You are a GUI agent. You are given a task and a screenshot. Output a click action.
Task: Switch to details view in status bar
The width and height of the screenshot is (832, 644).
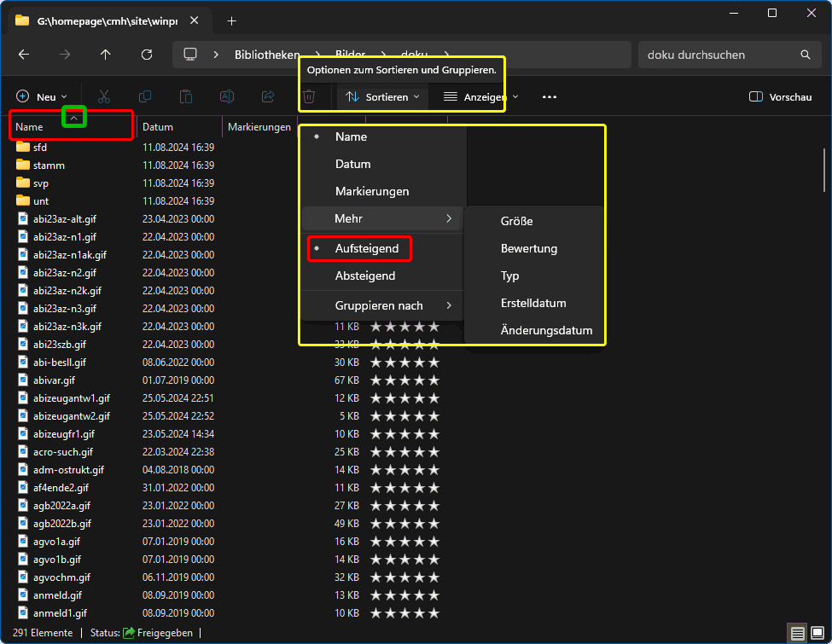(x=797, y=633)
